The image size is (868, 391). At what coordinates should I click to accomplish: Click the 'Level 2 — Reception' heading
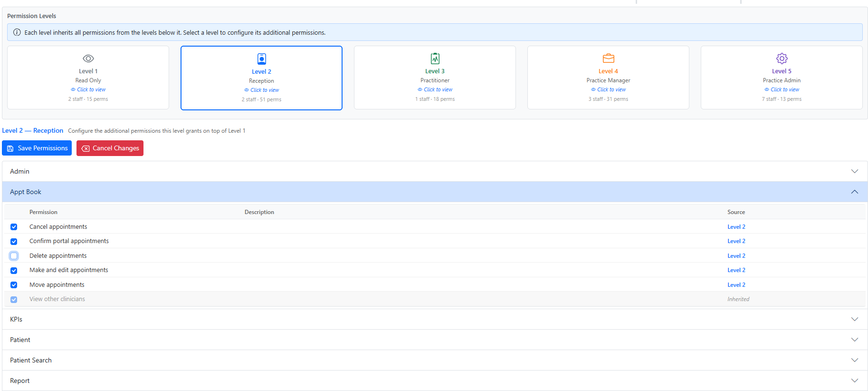tap(32, 130)
